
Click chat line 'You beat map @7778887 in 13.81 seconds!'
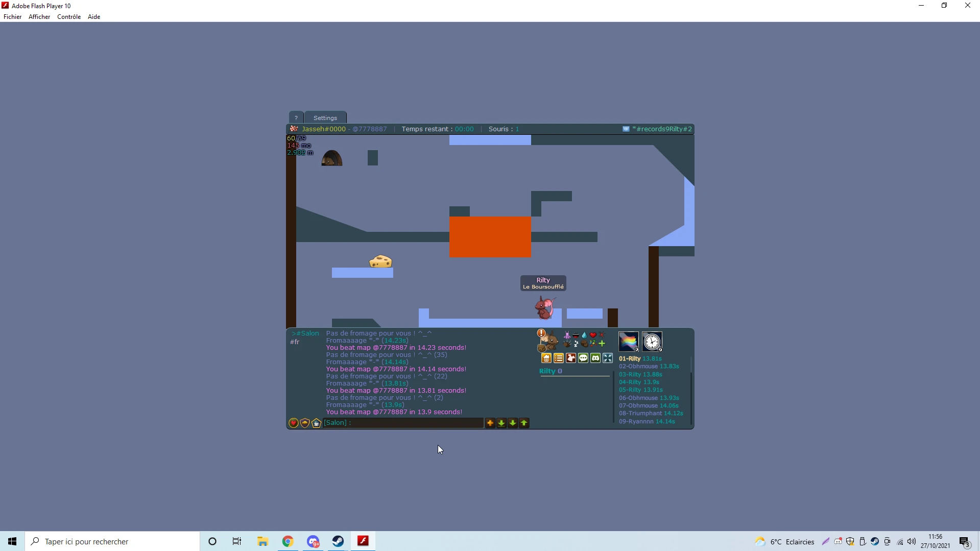(x=396, y=391)
